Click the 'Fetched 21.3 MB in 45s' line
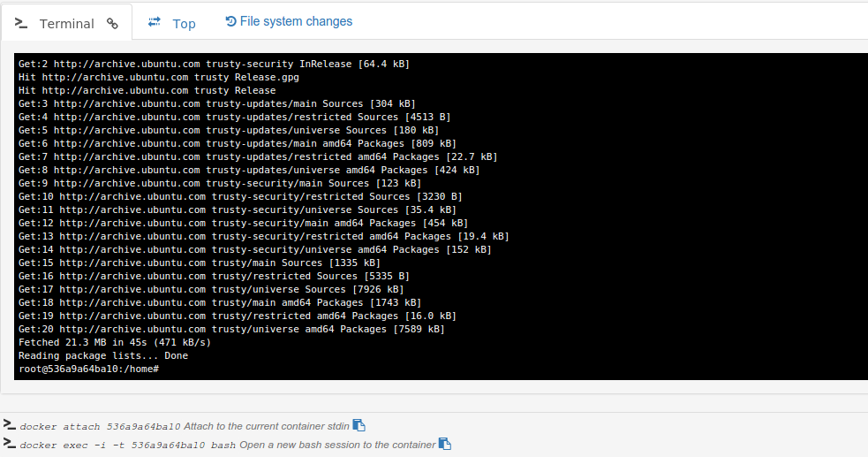The image size is (868, 457). click(115, 342)
